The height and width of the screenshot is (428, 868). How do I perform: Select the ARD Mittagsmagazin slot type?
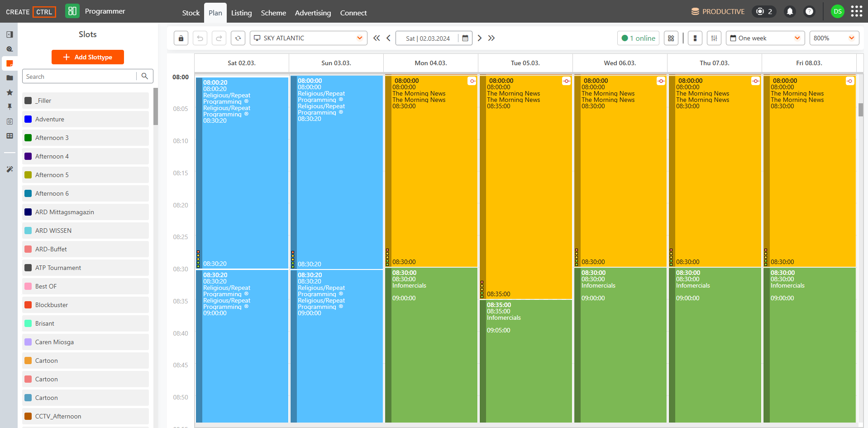86,212
